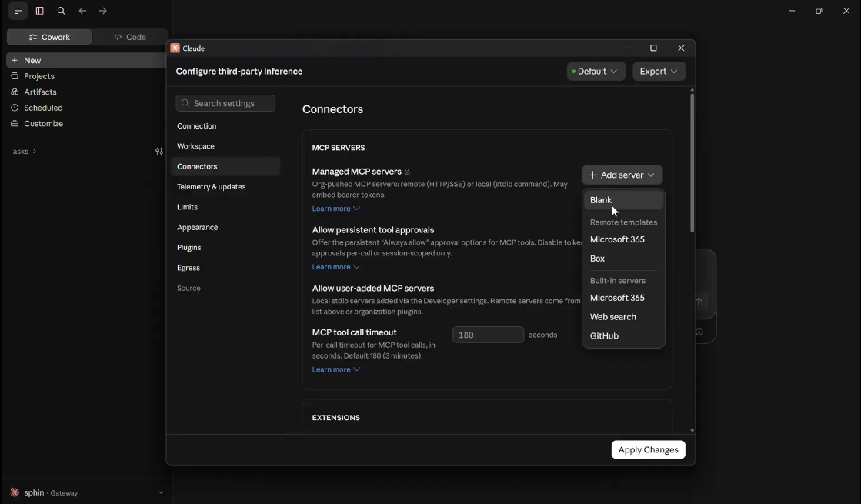Open search with the magnifier icon
Viewport: 861px width, 504px height.
coord(61,11)
